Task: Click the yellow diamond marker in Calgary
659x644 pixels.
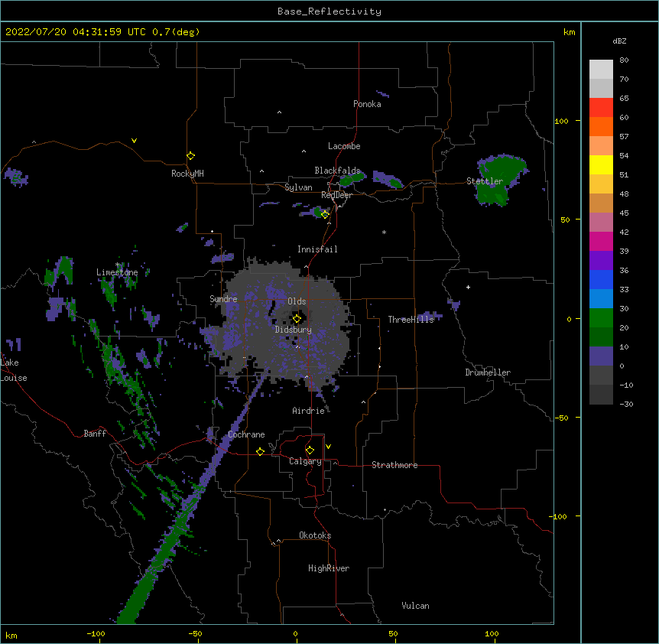Action: [x=310, y=450]
